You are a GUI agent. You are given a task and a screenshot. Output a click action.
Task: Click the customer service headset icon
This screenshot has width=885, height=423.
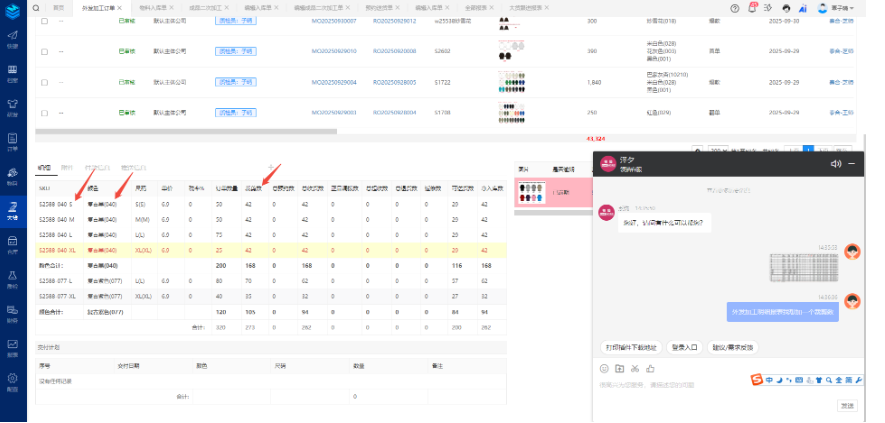coord(786,7)
